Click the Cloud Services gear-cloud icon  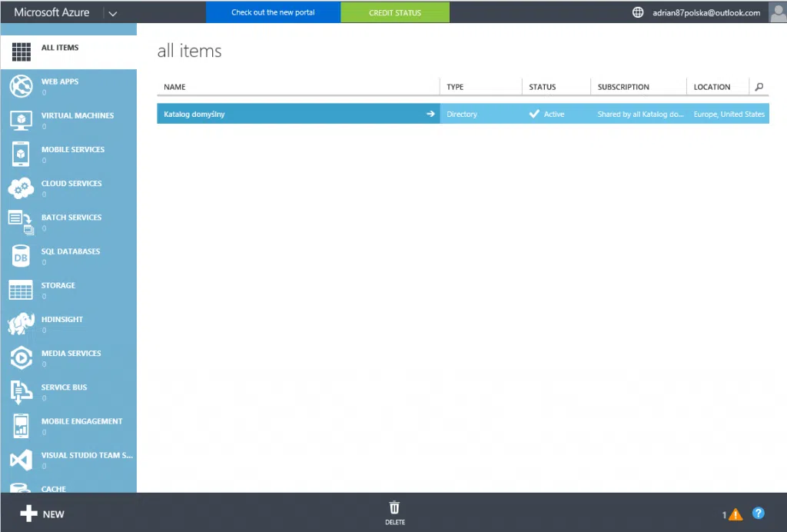tap(21, 188)
